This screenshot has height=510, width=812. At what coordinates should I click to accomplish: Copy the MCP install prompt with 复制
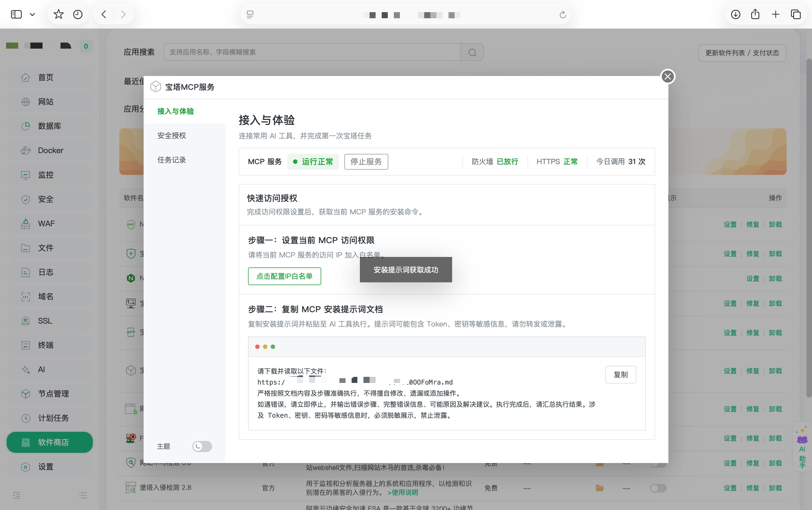[x=621, y=374]
